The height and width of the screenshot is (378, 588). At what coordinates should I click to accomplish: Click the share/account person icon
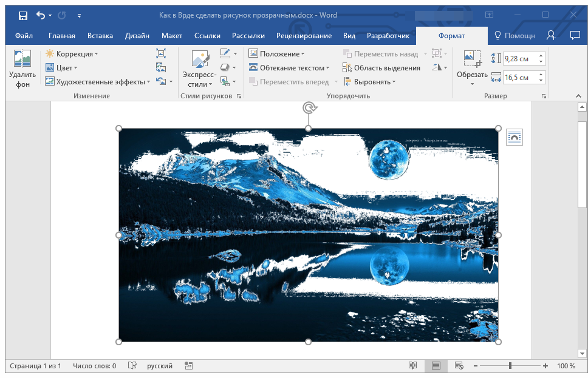coord(551,36)
